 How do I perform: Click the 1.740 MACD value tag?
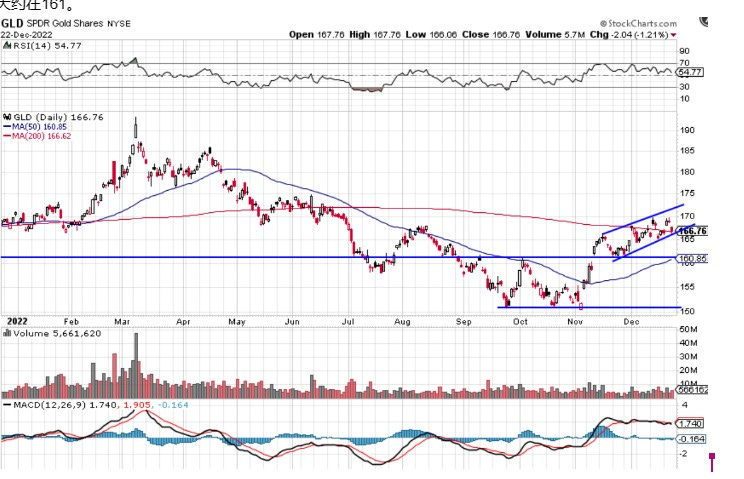pyautogui.click(x=691, y=424)
